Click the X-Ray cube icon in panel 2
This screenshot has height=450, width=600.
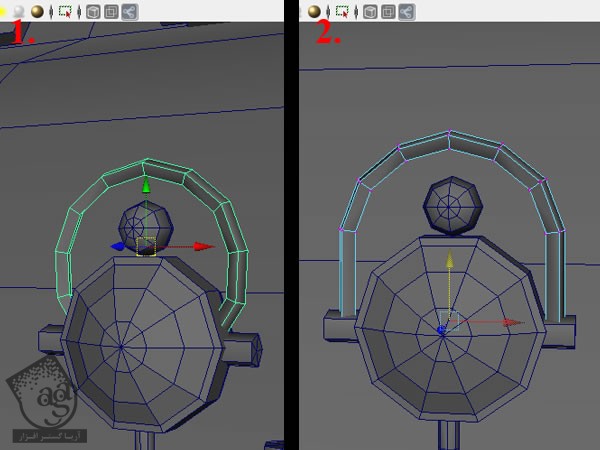(x=370, y=12)
